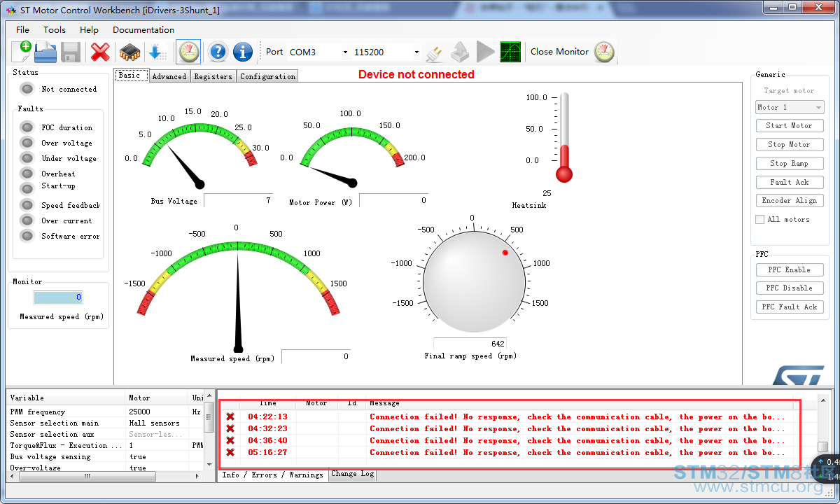Screen dimensions: 840x504
Task: Click the blue download arrow icon
Action: click(157, 52)
